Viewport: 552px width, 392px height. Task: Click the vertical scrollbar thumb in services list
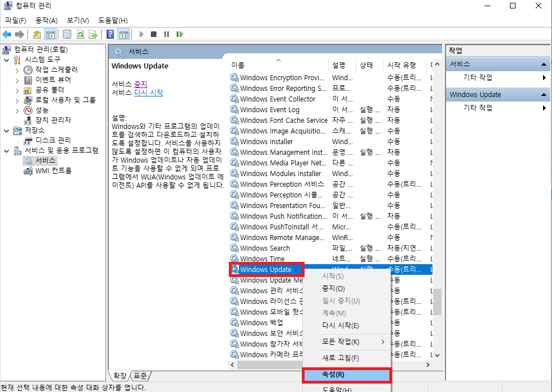[x=437, y=302]
